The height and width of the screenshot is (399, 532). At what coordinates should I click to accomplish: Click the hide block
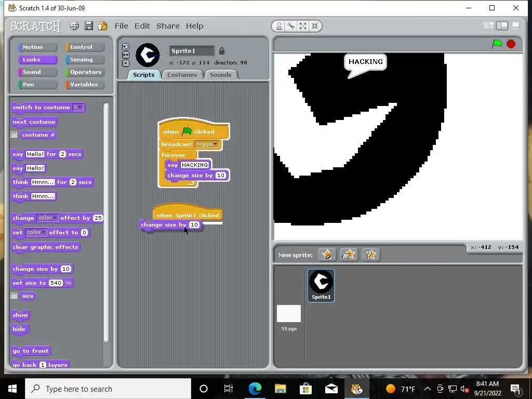tap(19, 329)
